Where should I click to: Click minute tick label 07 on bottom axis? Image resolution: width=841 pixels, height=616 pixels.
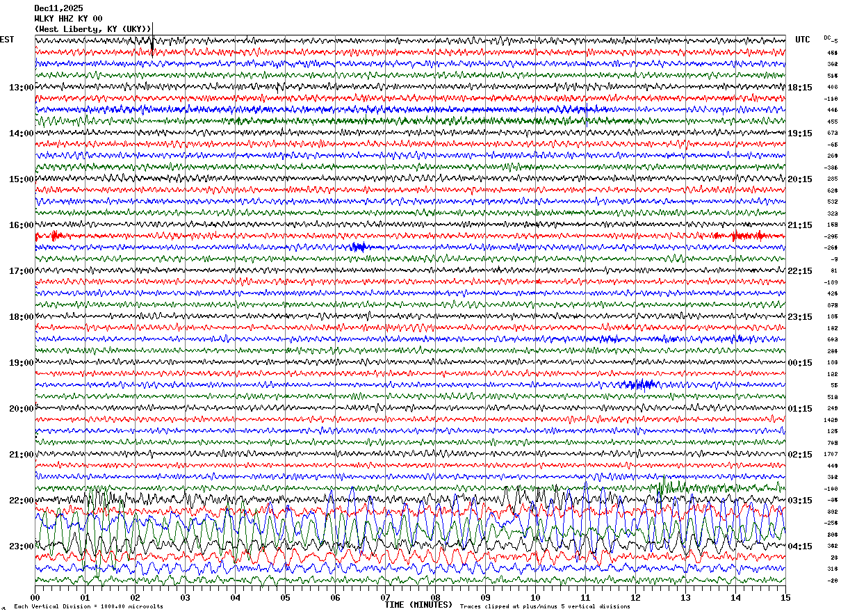385,597
